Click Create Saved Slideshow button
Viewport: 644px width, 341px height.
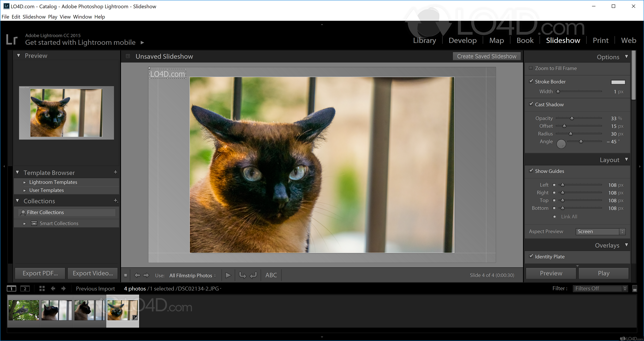point(486,56)
